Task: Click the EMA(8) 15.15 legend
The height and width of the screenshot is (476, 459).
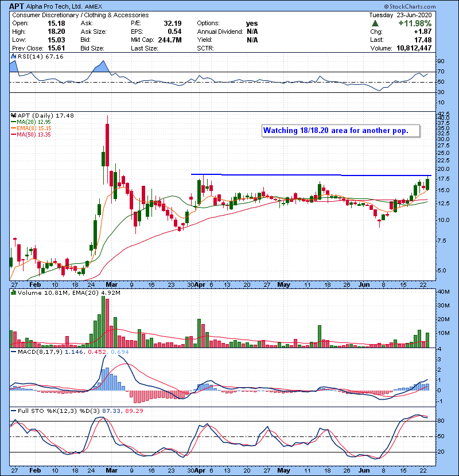Action: pos(31,128)
